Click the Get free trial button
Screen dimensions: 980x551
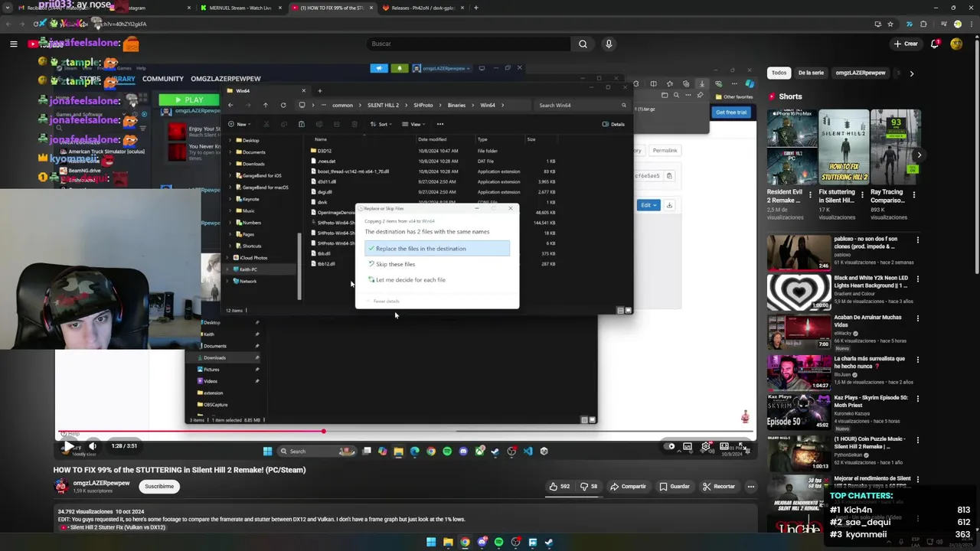click(x=731, y=112)
